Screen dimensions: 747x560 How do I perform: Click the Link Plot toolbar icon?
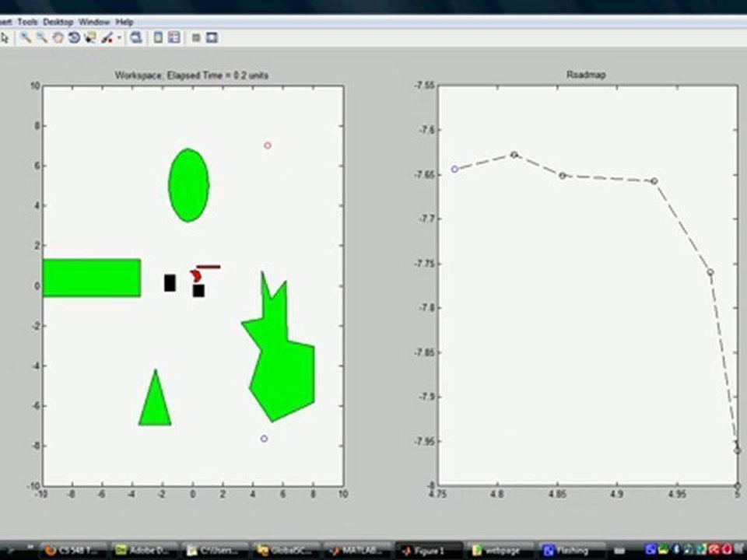(136, 37)
